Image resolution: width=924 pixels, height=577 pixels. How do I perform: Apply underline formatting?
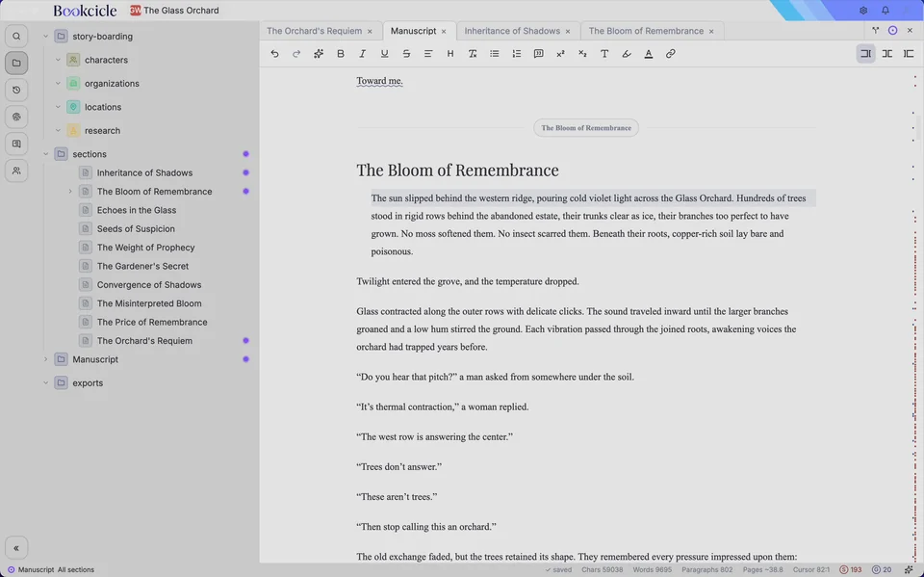[384, 54]
